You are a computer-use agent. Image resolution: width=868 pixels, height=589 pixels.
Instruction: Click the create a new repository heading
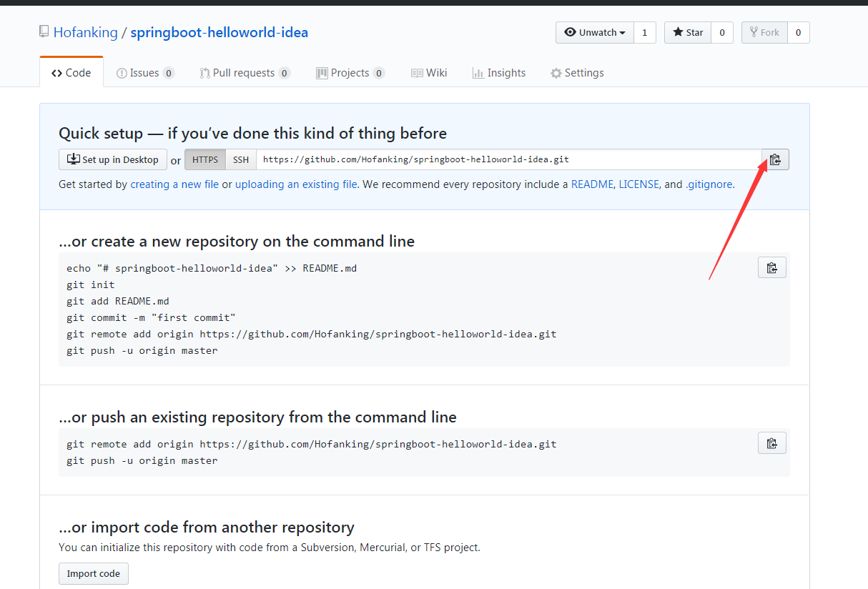click(237, 241)
